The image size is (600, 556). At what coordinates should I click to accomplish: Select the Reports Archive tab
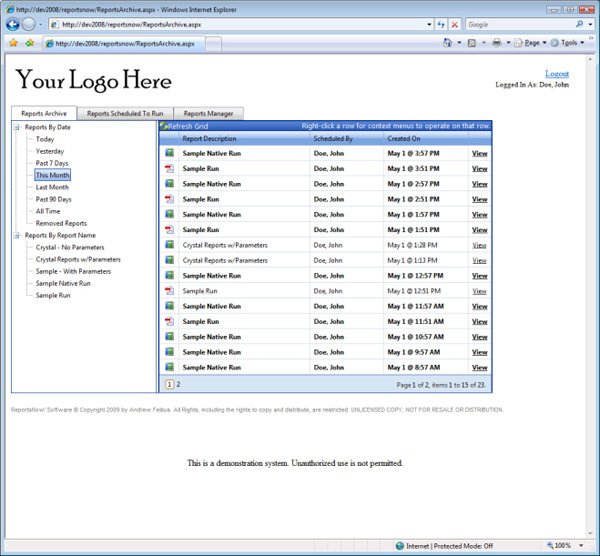click(x=44, y=113)
